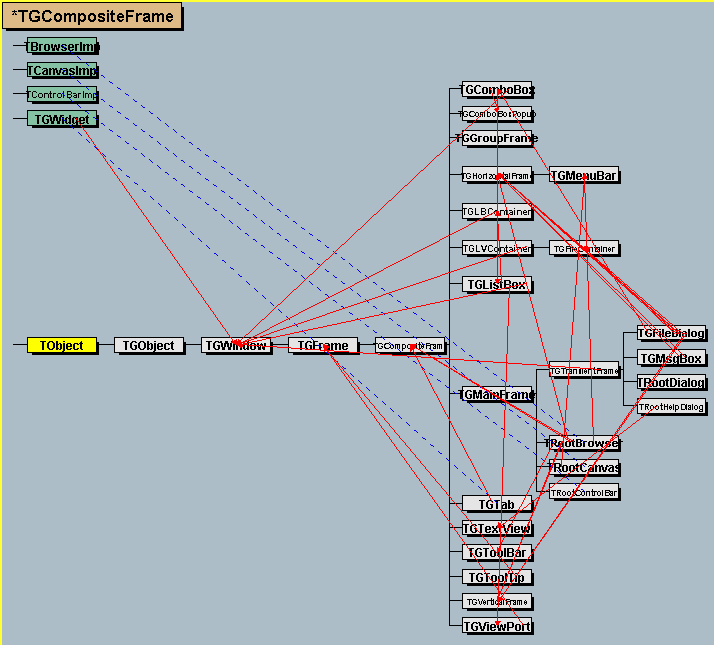Click the TGTab class box
The width and height of the screenshot is (714, 645).
pyautogui.click(x=497, y=504)
